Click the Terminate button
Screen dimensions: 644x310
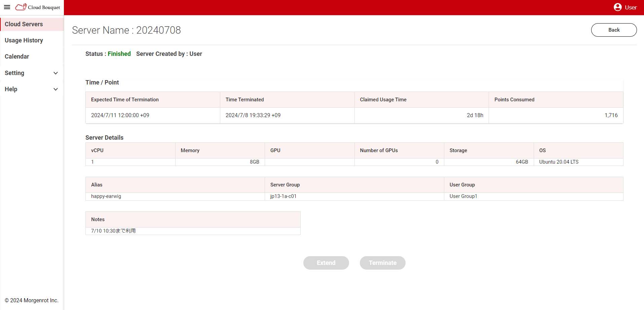382,263
